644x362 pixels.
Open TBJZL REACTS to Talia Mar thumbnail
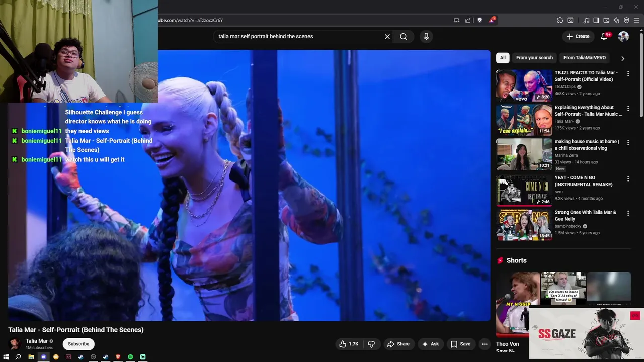(x=524, y=85)
